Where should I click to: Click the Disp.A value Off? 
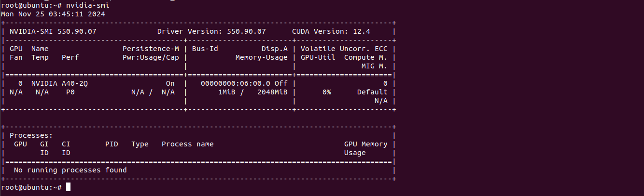point(281,83)
